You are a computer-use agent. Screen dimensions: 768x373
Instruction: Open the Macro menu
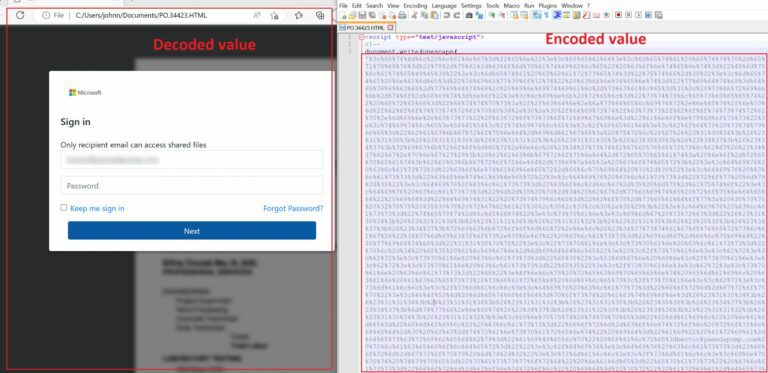[511, 5]
